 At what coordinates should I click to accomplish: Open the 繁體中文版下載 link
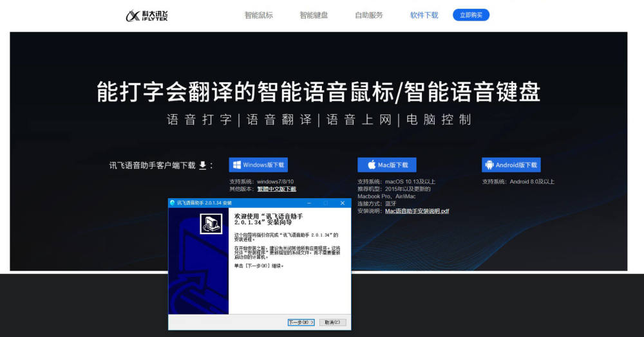click(x=277, y=189)
